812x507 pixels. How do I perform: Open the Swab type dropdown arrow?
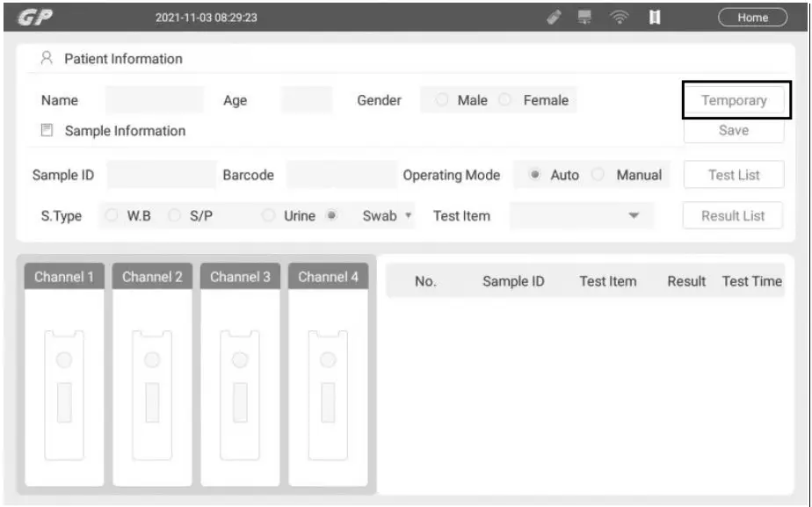point(408,215)
